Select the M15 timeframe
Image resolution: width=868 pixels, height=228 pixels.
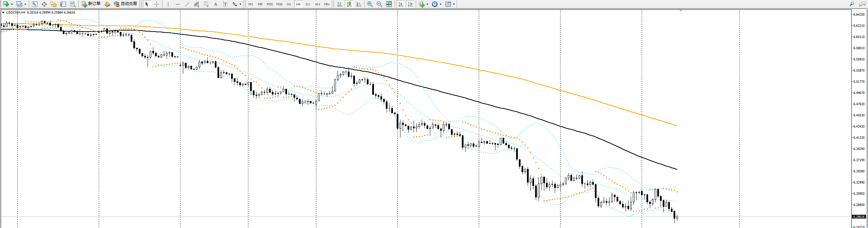270,4
